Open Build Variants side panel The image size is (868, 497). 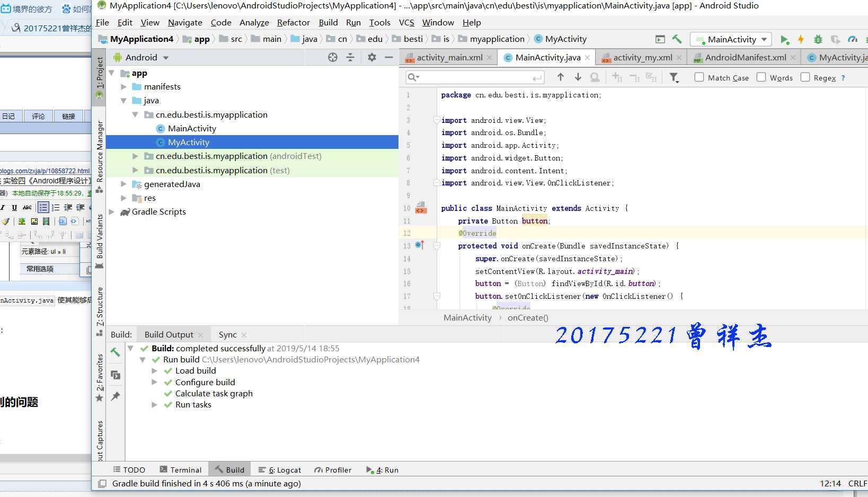100,241
